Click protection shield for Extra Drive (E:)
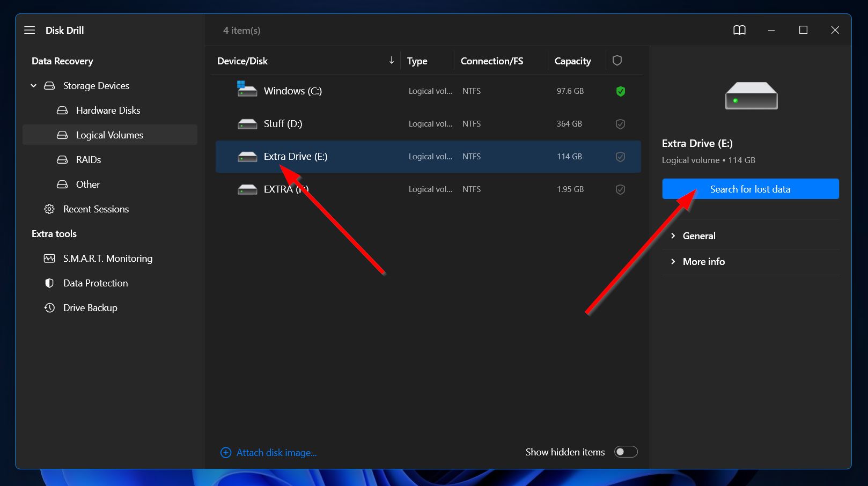 click(620, 157)
